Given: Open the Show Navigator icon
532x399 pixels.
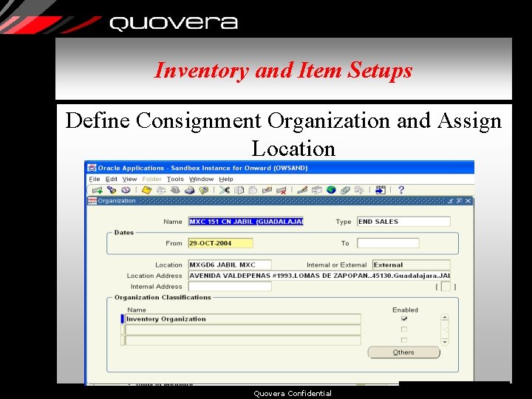Looking at the screenshot, I should click(126, 190).
